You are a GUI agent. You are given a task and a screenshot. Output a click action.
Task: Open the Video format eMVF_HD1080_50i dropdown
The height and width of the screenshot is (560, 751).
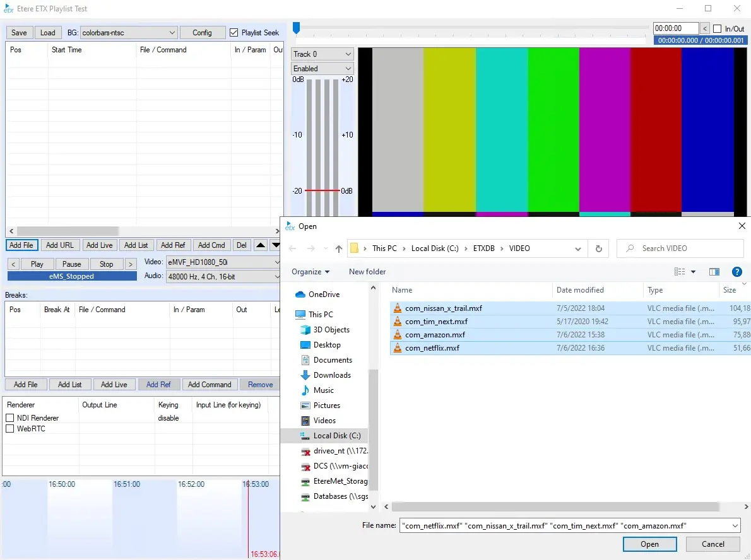[276, 262]
